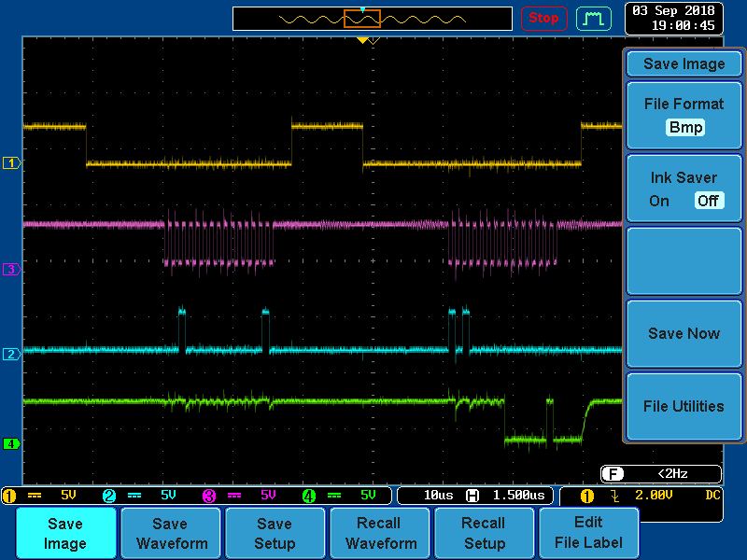747x560 pixels.
Task: Open the trigger level 2.00V setting
Action: pos(656,495)
